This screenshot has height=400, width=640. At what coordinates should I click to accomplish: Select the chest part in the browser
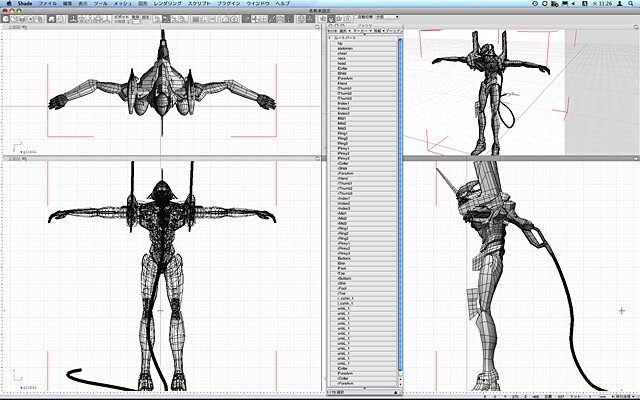363,53
